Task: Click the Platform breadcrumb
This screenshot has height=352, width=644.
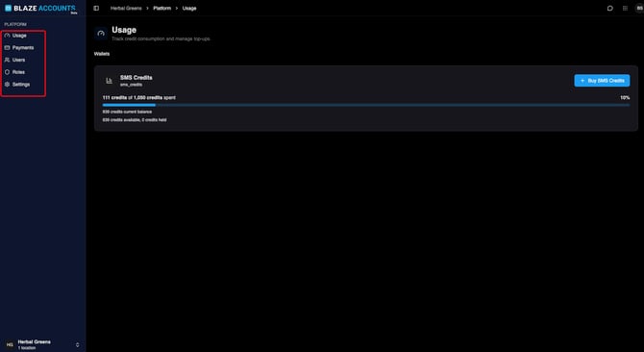Action: [x=162, y=9]
